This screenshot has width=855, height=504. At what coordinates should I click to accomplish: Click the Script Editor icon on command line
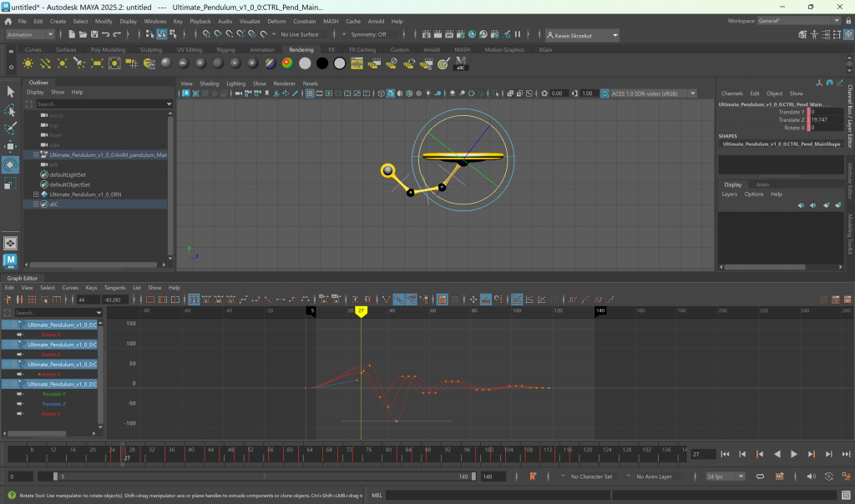(x=846, y=496)
